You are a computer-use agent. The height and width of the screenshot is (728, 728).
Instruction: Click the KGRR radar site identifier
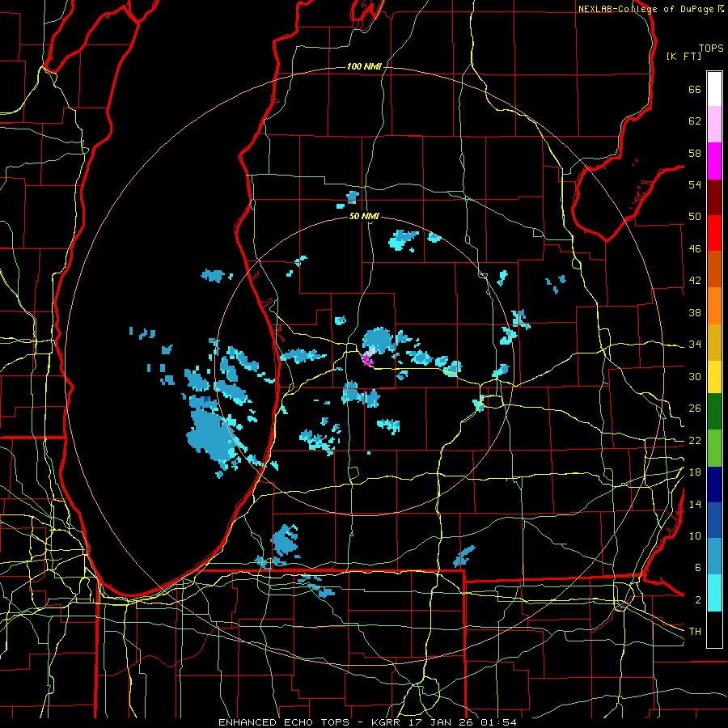tap(386, 722)
